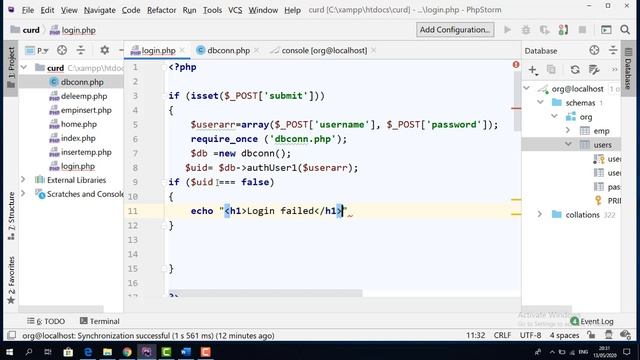Open the VCS menu

click(235, 10)
